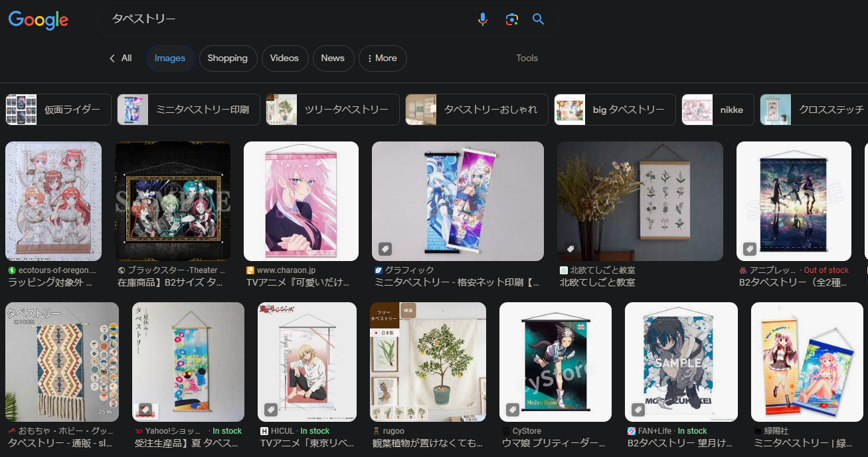Click the ecotours-of-oregon site favicon
This screenshot has width=868, height=457.
coord(11,270)
